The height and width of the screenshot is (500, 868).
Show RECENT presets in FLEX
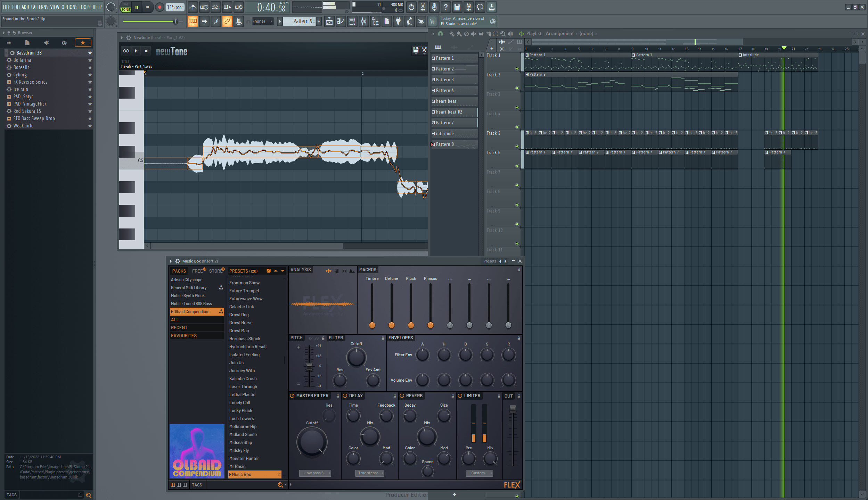pyautogui.click(x=196, y=327)
